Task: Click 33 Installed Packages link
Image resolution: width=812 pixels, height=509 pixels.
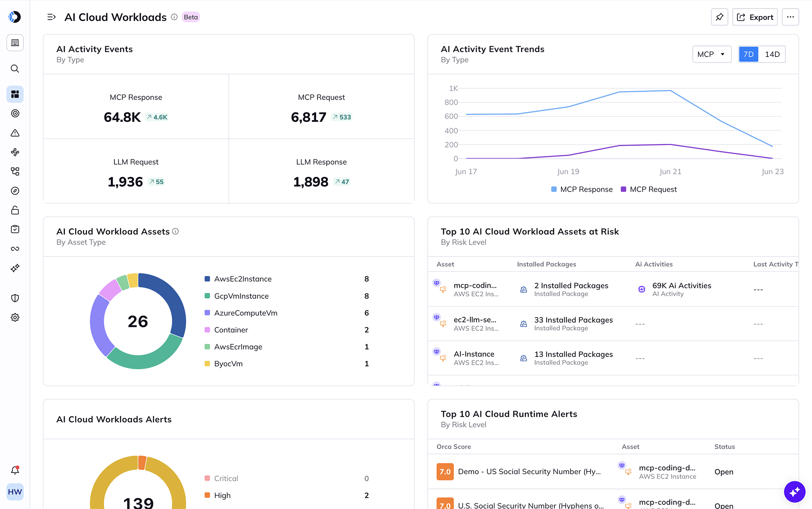Action: pos(573,320)
